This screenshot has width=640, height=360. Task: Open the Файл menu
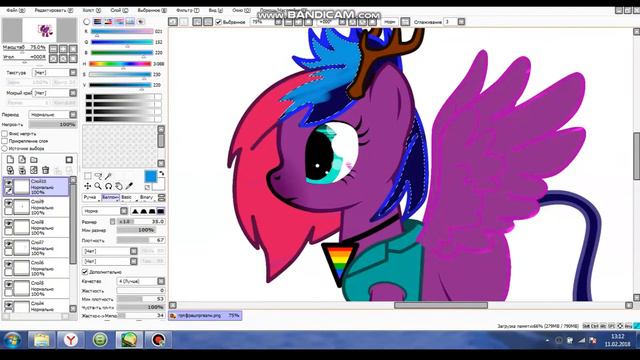click(x=16, y=10)
